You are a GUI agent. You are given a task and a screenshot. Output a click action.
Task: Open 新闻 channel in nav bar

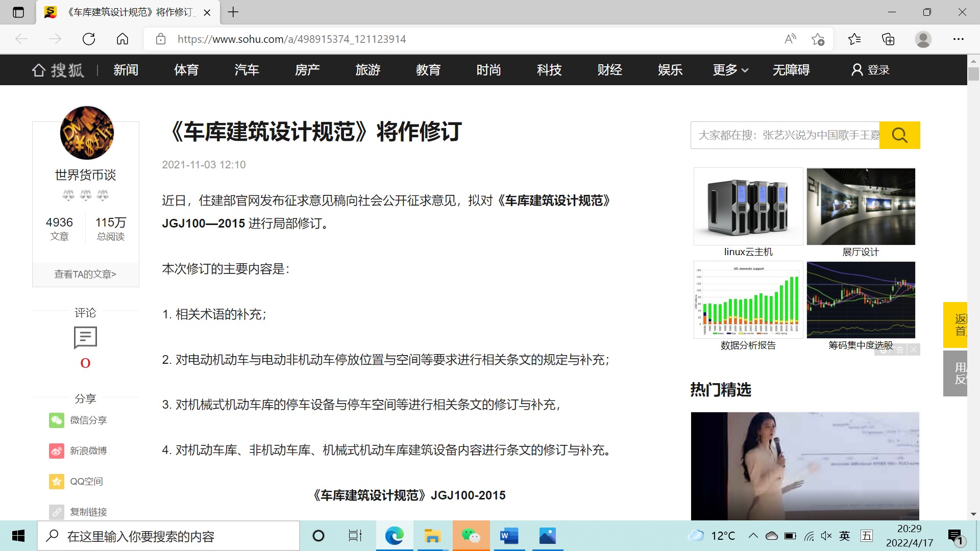(126, 70)
